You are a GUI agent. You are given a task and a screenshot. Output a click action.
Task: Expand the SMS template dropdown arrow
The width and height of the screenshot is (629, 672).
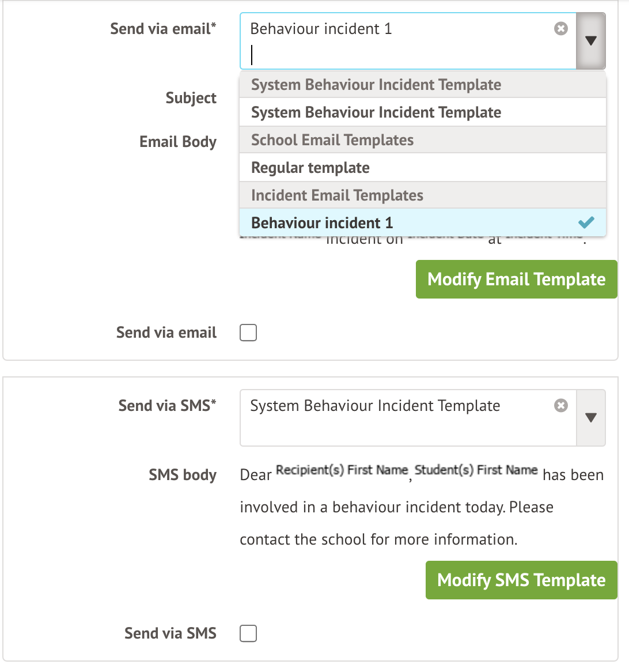pos(590,418)
